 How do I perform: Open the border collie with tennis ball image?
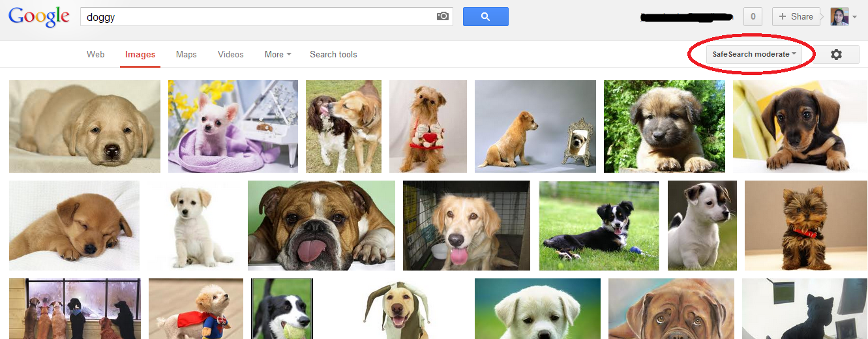[282, 308]
